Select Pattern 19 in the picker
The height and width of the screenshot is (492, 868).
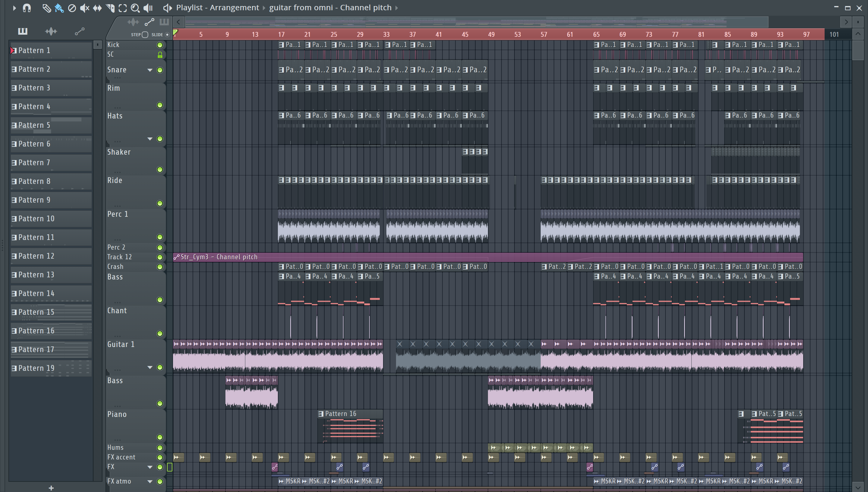[51, 368]
